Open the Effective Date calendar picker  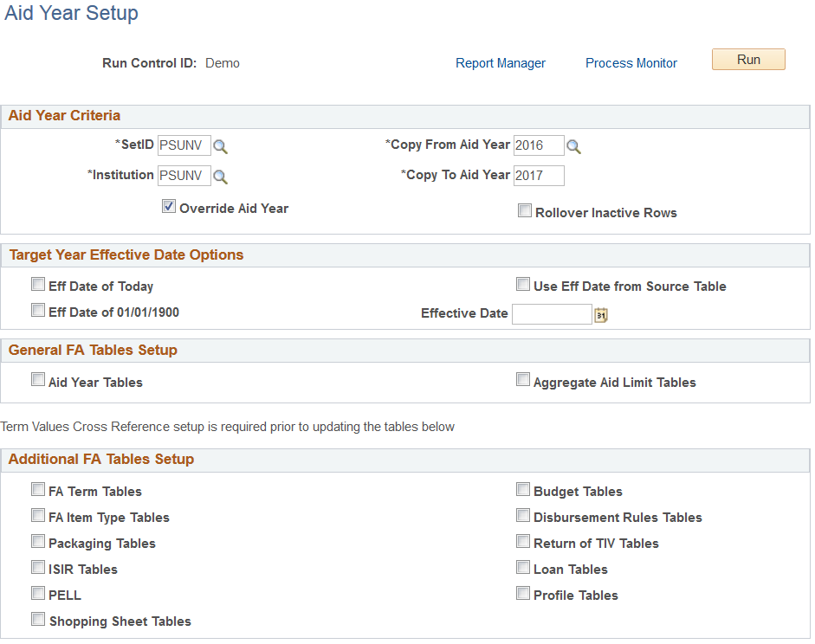601,314
